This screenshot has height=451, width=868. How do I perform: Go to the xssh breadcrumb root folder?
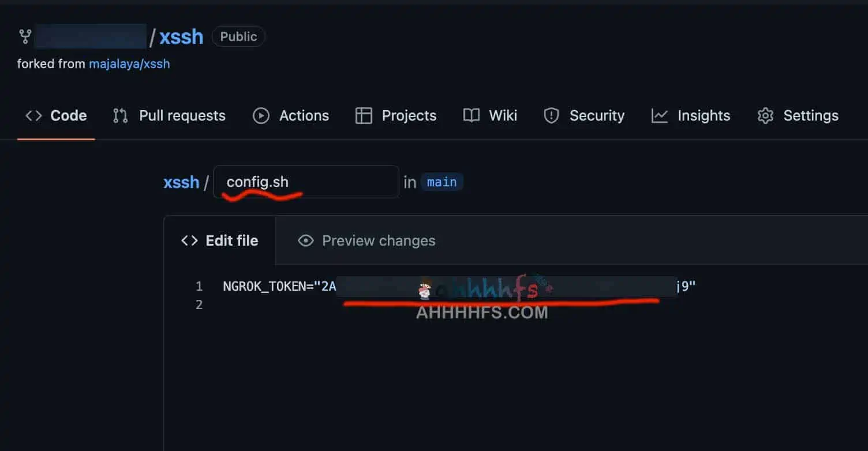click(181, 182)
